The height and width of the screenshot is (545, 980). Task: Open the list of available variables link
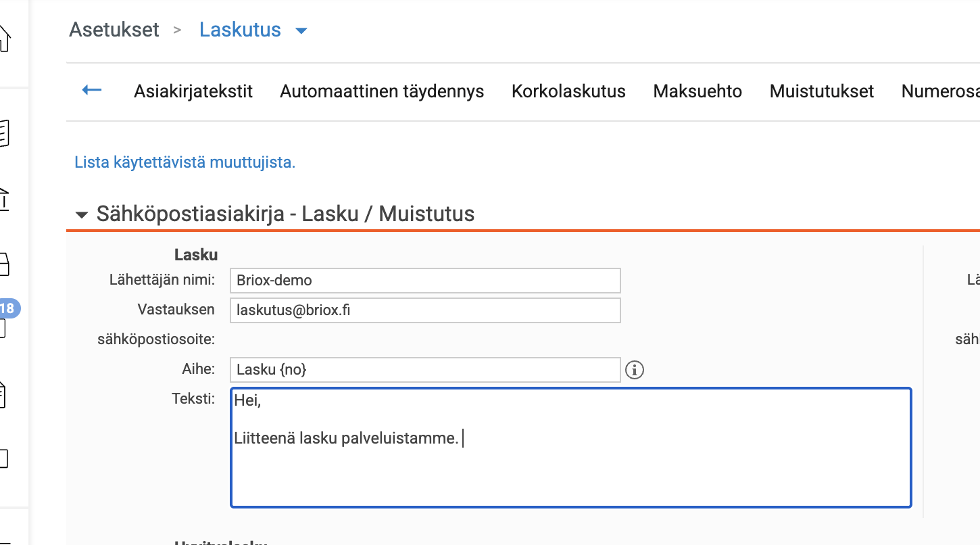click(x=184, y=162)
